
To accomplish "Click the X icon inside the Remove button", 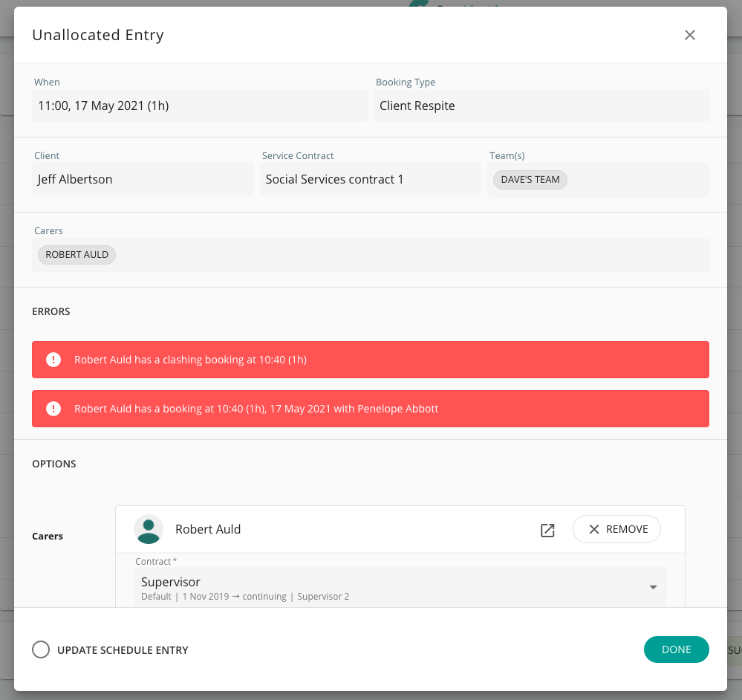I will (x=593, y=529).
